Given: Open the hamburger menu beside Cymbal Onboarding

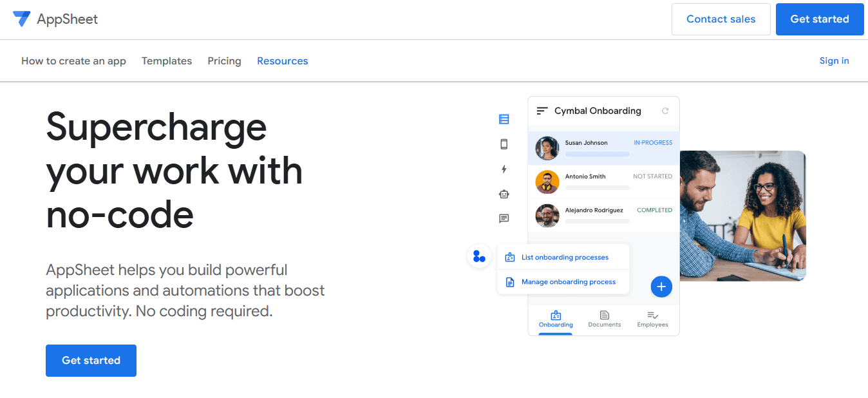Looking at the screenshot, I should click(x=542, y=111).
